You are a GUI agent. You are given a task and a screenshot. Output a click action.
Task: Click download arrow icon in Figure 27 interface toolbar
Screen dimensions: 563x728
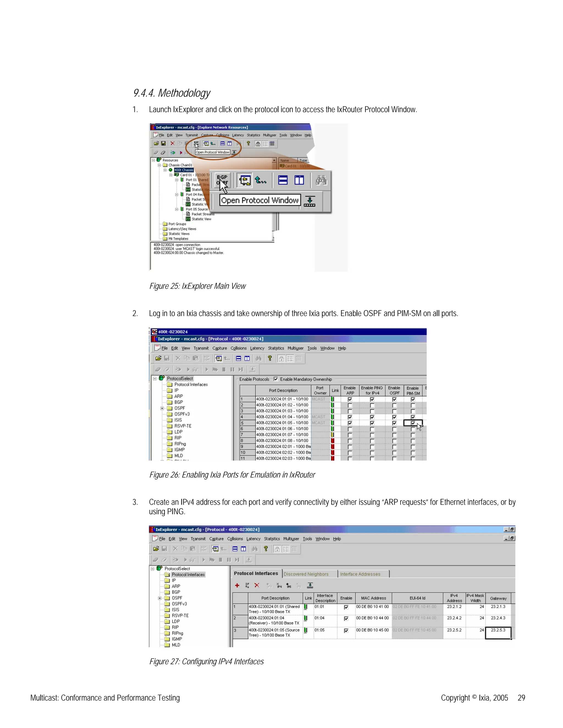(x=310, y=585)
